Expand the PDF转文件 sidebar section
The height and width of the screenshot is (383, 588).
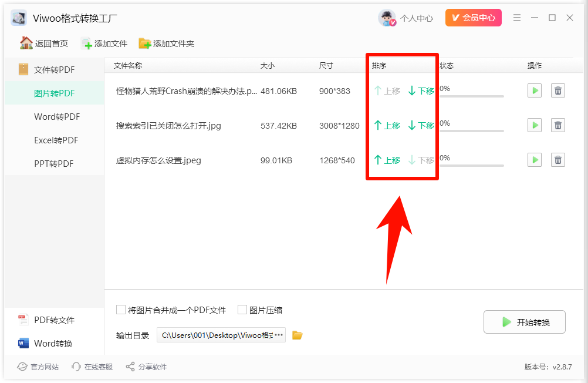coord(54,320)
